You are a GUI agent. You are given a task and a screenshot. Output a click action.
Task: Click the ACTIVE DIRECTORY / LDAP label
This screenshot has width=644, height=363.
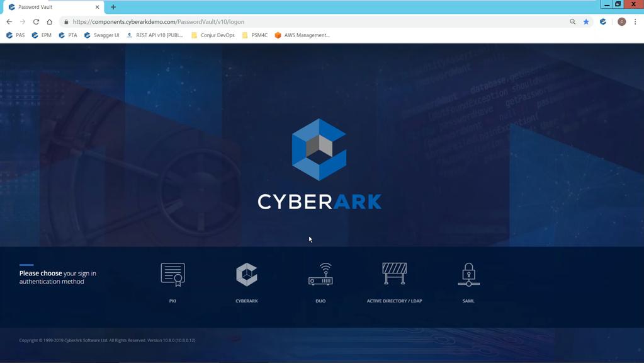(x=394, y=301)
